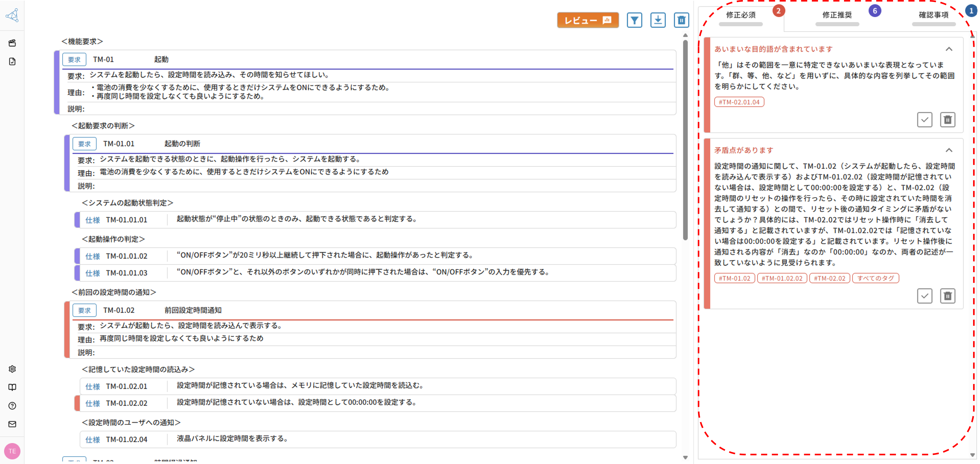
Task: Click the help question mark icon
Action: pos(12,406)
